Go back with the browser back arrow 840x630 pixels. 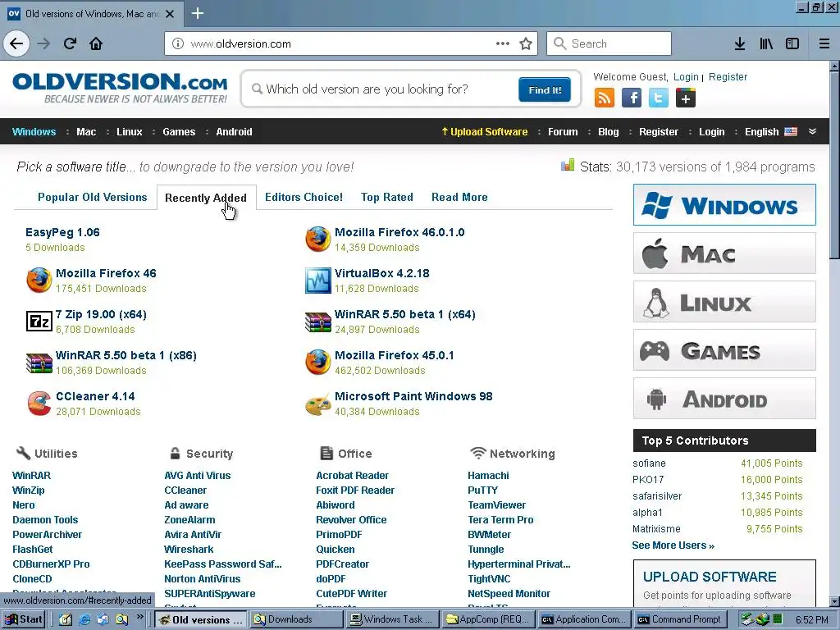[x=16, y=43]
